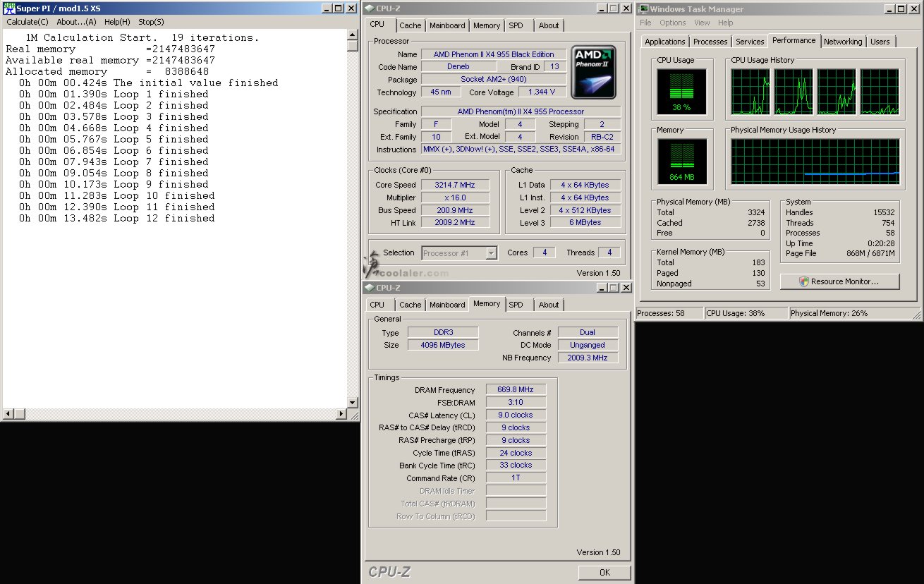Click Super PI horizontal scrollbar left arrow

pyautogui.click(x=8, y=413)
